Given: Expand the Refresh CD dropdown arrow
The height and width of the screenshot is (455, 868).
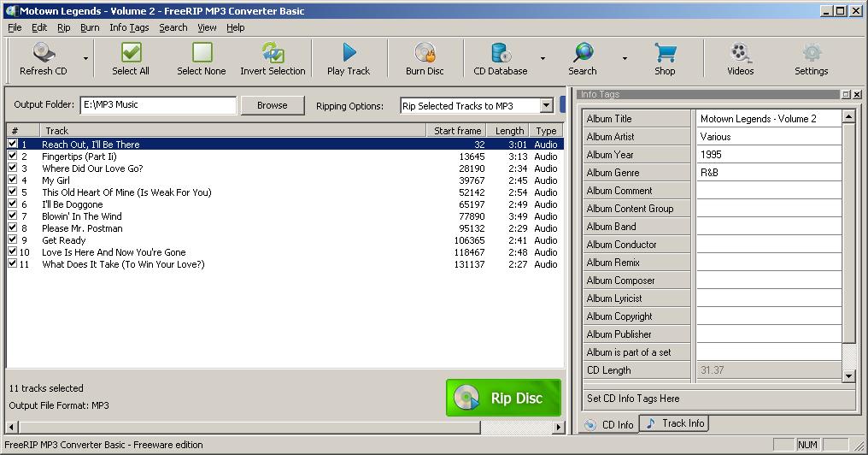Looking at the screenshot, I should 85,58.
